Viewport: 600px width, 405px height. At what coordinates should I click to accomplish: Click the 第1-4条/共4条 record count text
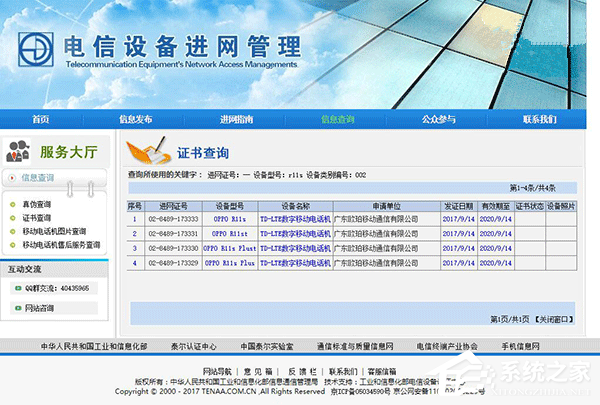(532, 188)
